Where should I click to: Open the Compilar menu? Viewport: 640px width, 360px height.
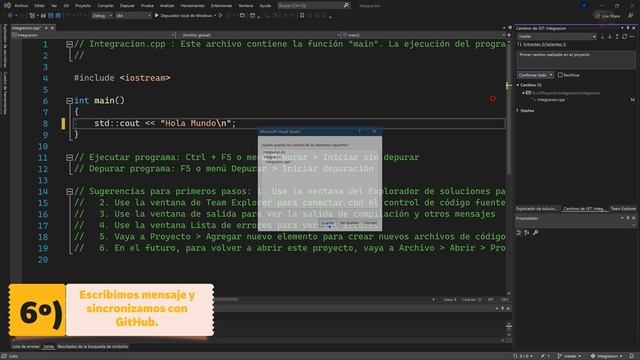tap(105, 6)
